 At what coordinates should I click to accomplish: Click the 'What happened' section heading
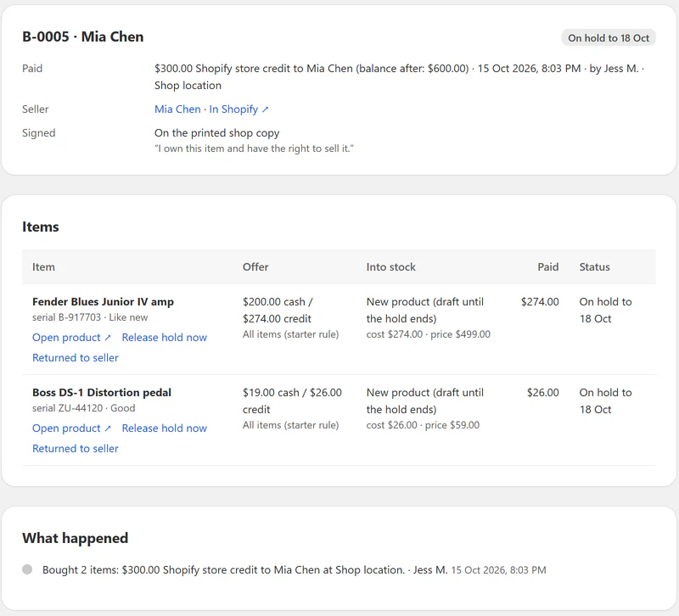pos(75,538)
